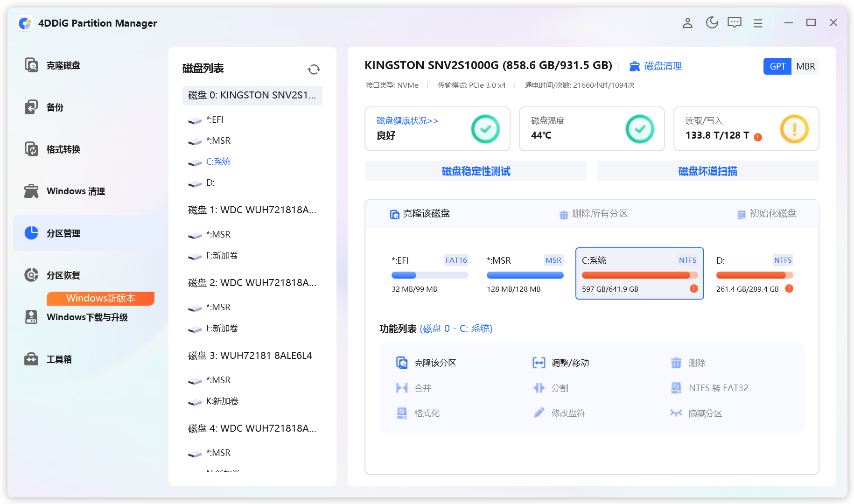The height and width of the screenshot is (504, 854).
Task: Click 克隆该磁盘 action
Action: 420,214
